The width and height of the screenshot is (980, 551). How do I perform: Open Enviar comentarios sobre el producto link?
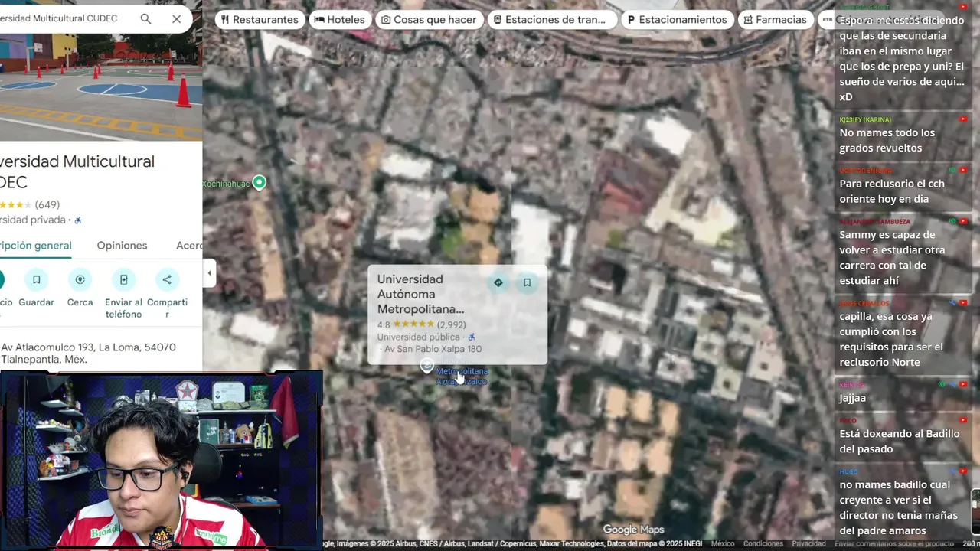pos(893,544)
